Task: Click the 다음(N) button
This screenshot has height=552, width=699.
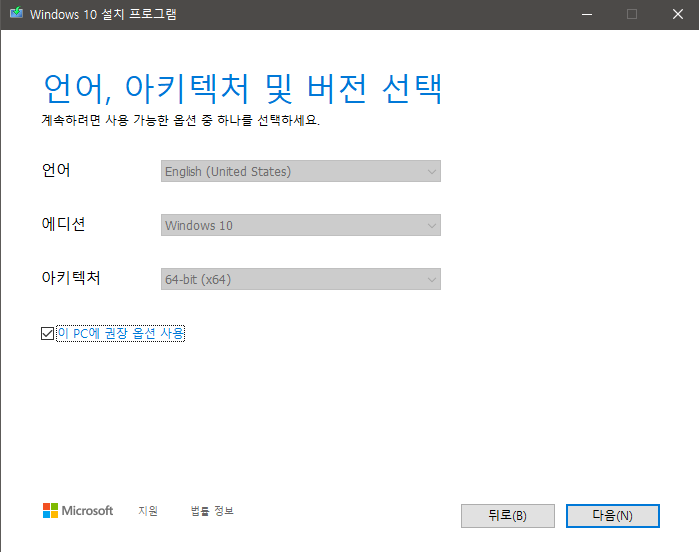Action: coord(613,516)
